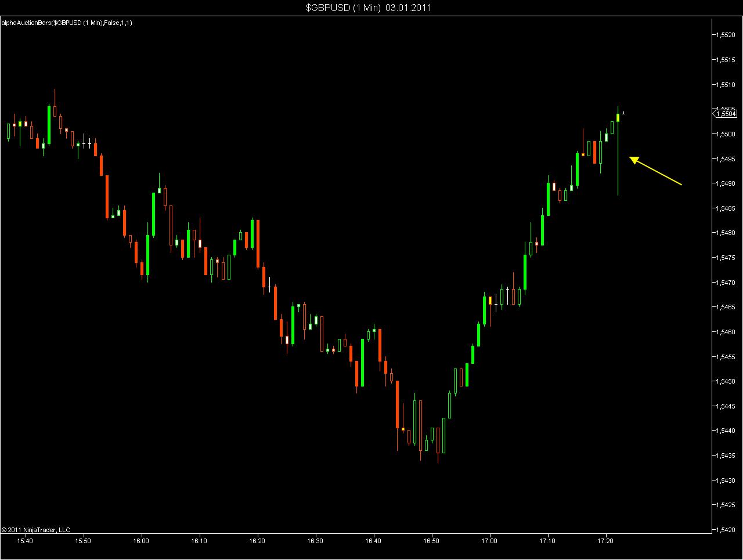The width and height of the screenshot is (743, 560).
Task: Select the alphaAuctionBars indicator label
Action: coord(66,23)
